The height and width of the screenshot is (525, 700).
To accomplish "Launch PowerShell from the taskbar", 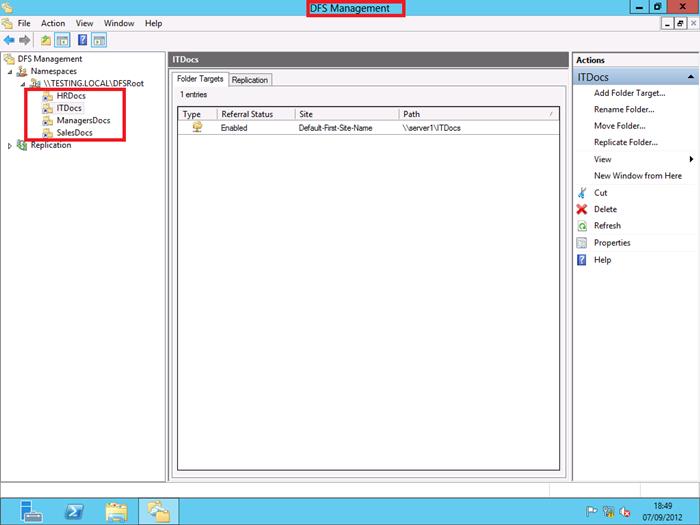I will (x=74, y=512).
